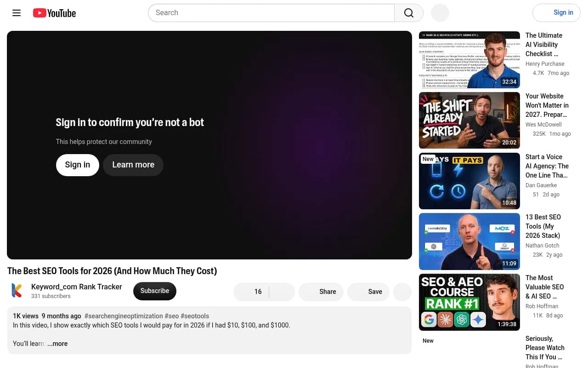Click the 1:39:38 duration badge
The image size is (588, 368).
[x=507, y=324]
